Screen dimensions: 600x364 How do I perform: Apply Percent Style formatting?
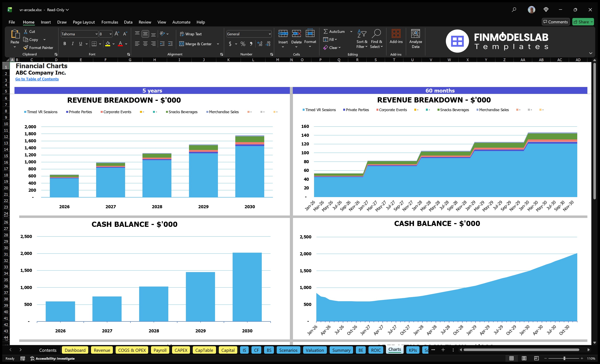[243, 44]
